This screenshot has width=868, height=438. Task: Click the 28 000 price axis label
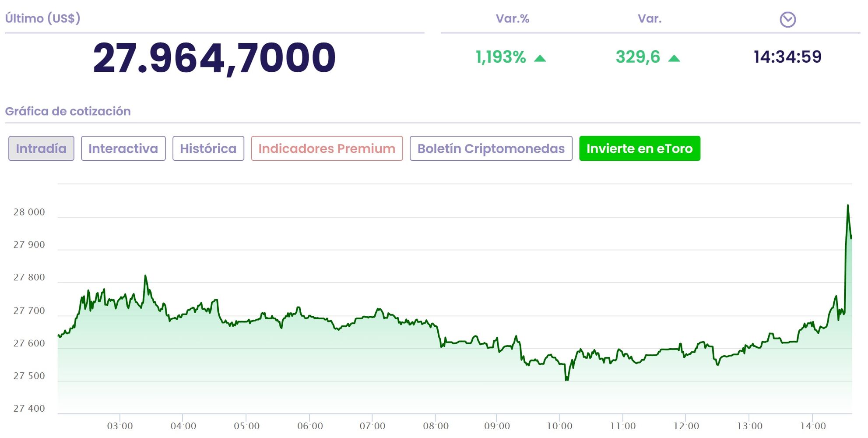(x=29, y=212)
